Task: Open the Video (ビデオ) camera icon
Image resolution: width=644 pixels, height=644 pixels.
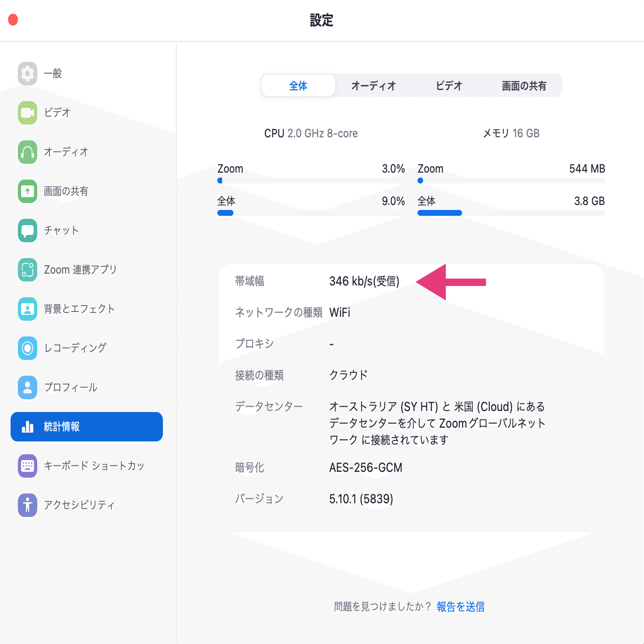Action: point(27,113)
